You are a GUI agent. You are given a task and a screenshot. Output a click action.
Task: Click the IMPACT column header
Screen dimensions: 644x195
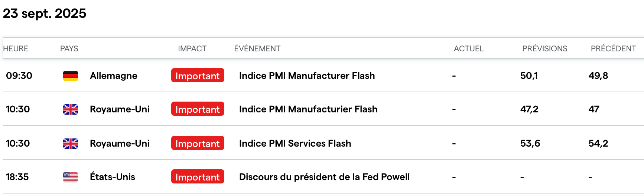click(192, 49)
